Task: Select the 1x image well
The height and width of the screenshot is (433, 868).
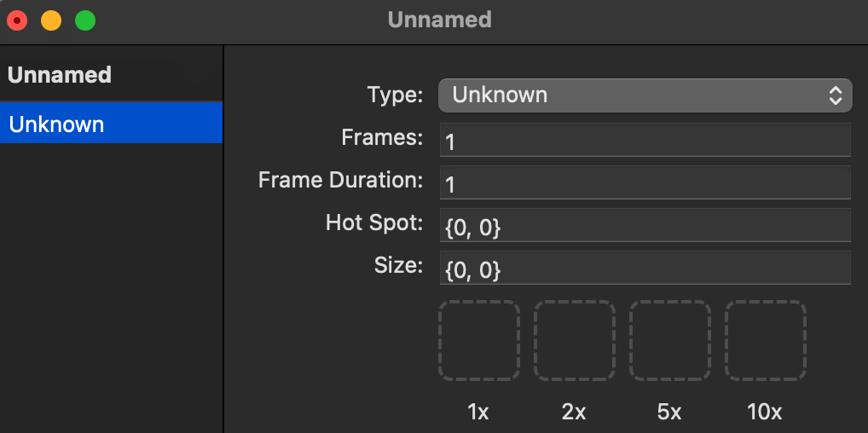Action: coord(479,340)
